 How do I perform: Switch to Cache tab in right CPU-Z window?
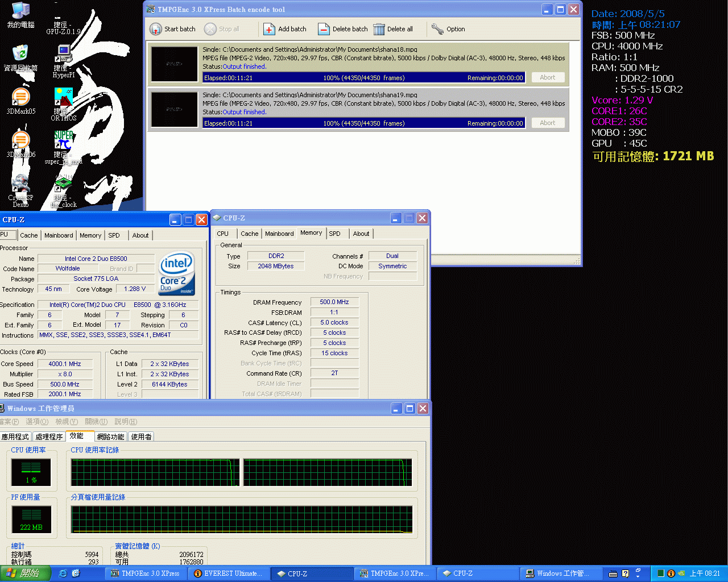coord(250,234)
